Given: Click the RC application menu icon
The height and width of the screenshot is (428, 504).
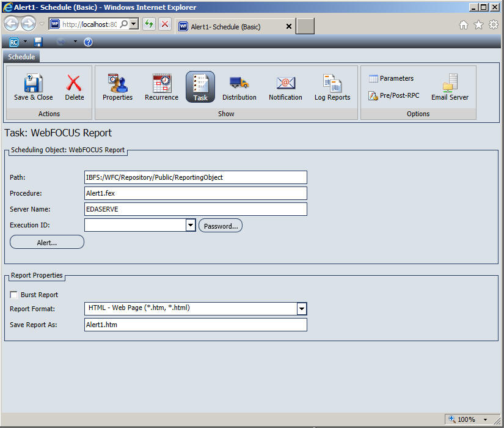Looking at the screenshot, I should [14, 42].
